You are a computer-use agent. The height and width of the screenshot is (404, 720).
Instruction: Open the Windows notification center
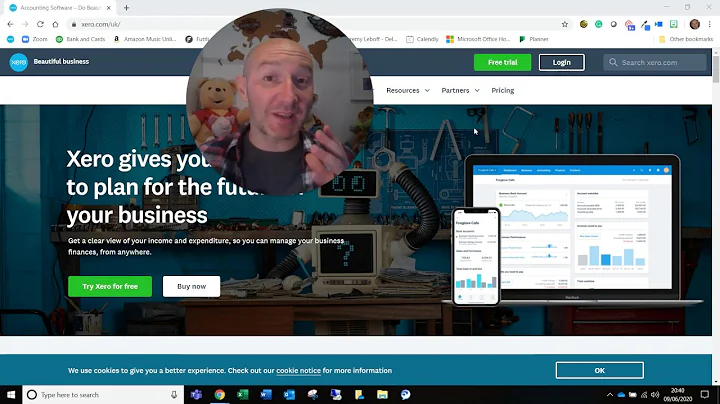705,394
